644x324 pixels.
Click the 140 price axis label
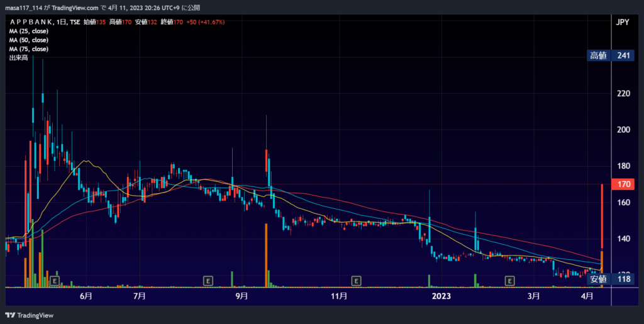point(623,238)
